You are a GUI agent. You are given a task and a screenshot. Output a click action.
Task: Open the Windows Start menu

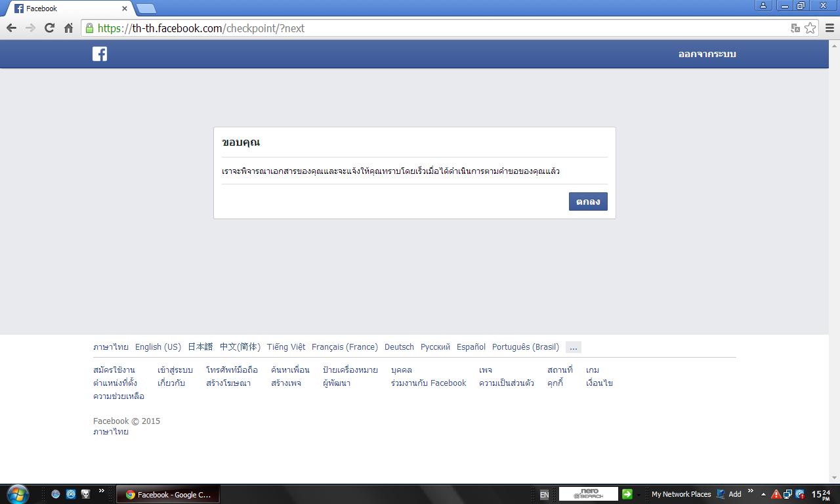pyautogui.click(x=17, y=494)
